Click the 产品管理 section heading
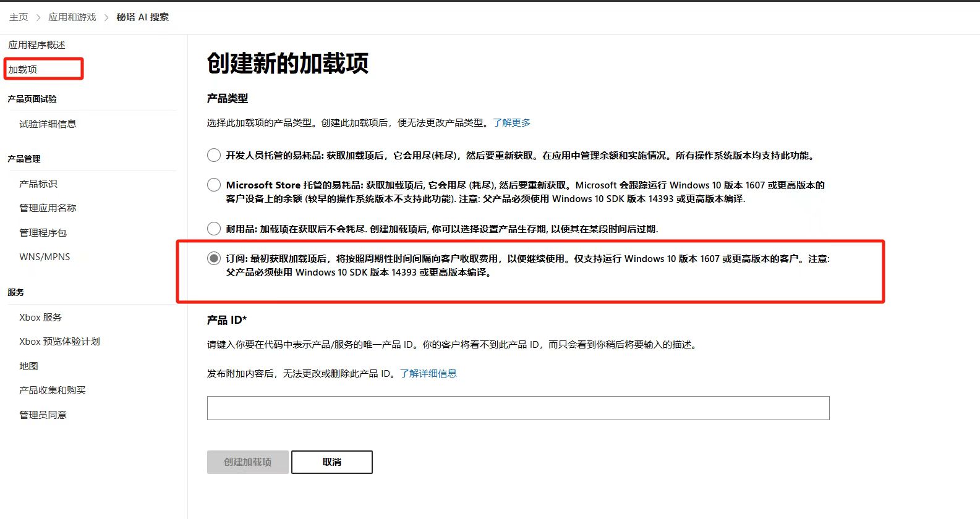Screen dimensions: 980x519 tap(24, 159)
